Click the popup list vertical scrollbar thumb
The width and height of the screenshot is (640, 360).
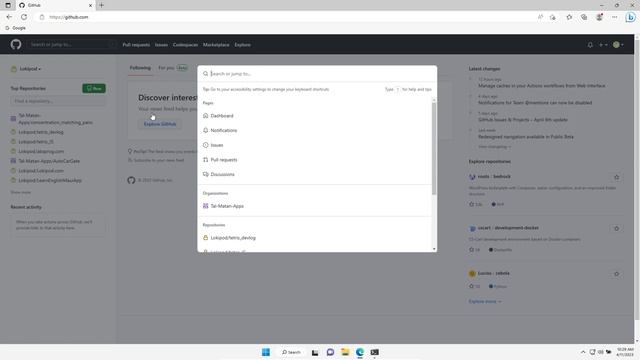coord(434,148)
